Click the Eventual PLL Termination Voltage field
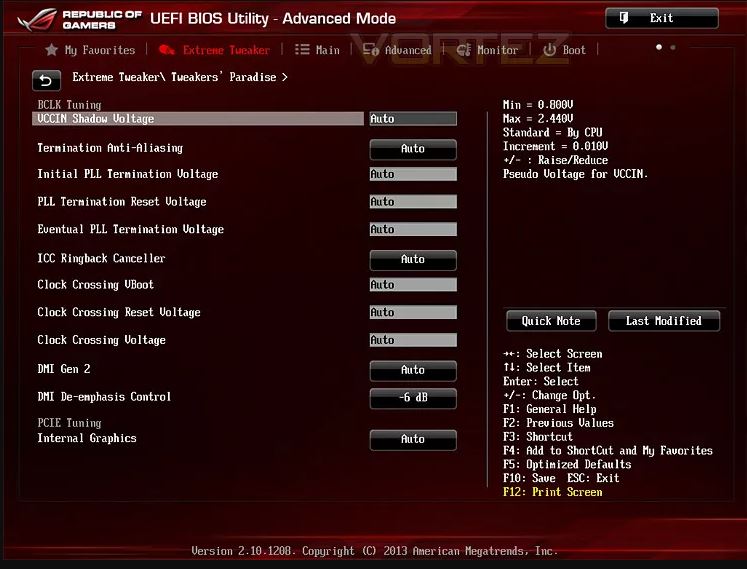Image resolution: width=747 pixels, height=569 pixels. coord(413,229)
